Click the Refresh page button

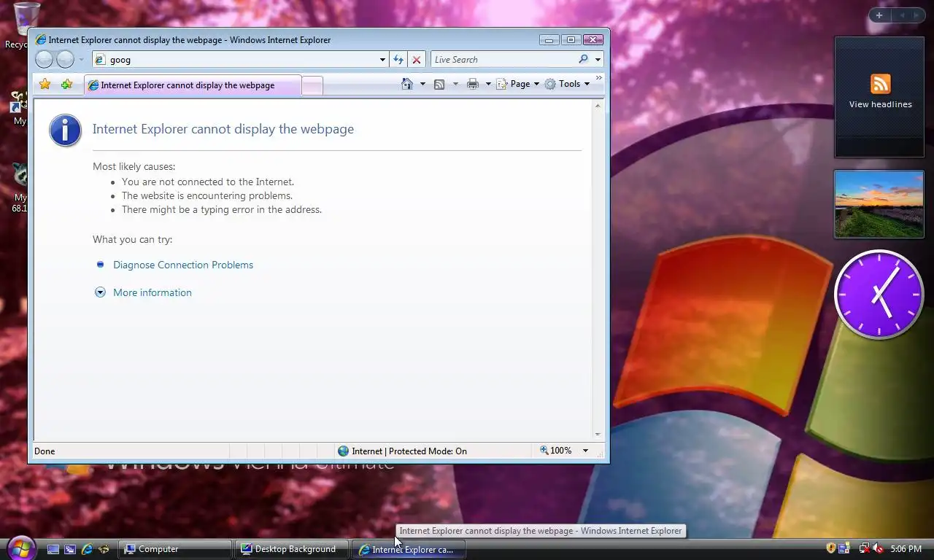click(x=398, y=60)
